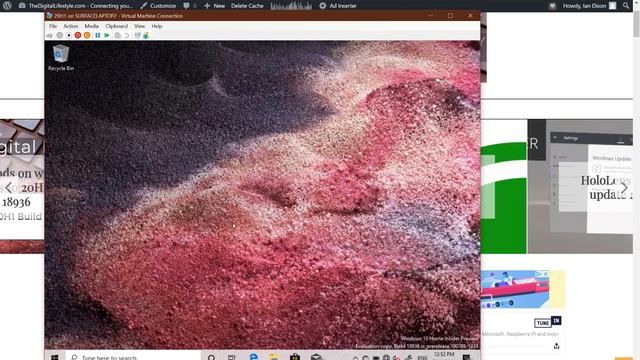Click the orange Save state toolbar icon
The width and height of the screenshot is (640, 360).
(x=87, y=36)
